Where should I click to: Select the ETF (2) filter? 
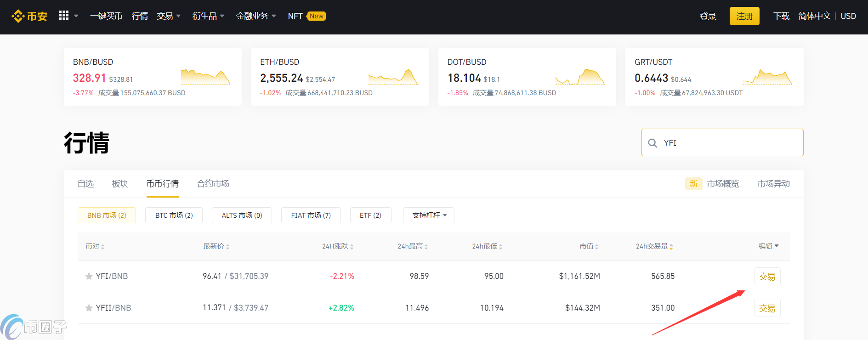(371, 215)
